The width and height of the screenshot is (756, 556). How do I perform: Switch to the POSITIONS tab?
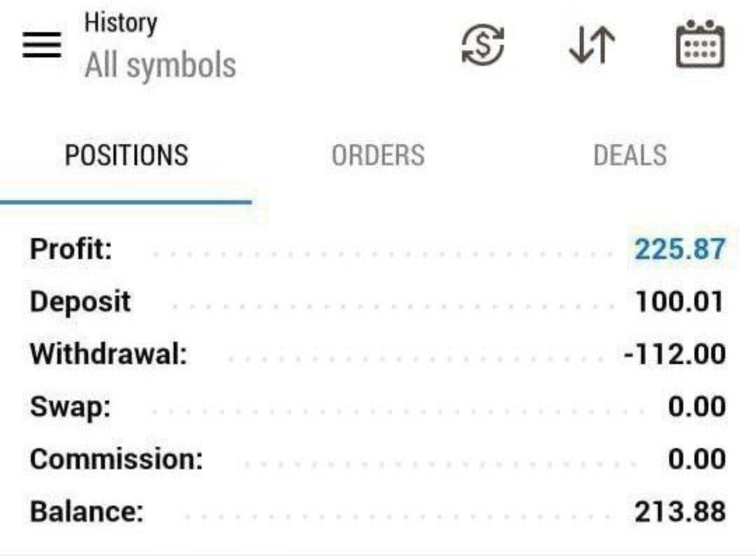pyautogui.click(x=126, y=155)
